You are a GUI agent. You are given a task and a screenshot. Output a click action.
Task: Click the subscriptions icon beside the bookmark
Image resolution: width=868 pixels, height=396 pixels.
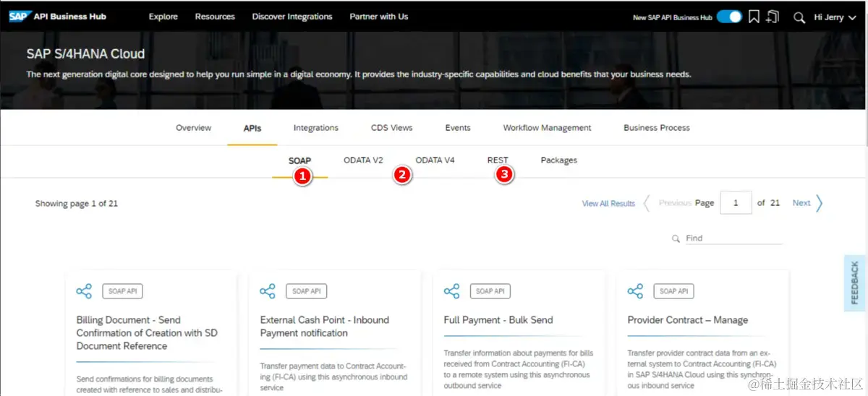773,17
